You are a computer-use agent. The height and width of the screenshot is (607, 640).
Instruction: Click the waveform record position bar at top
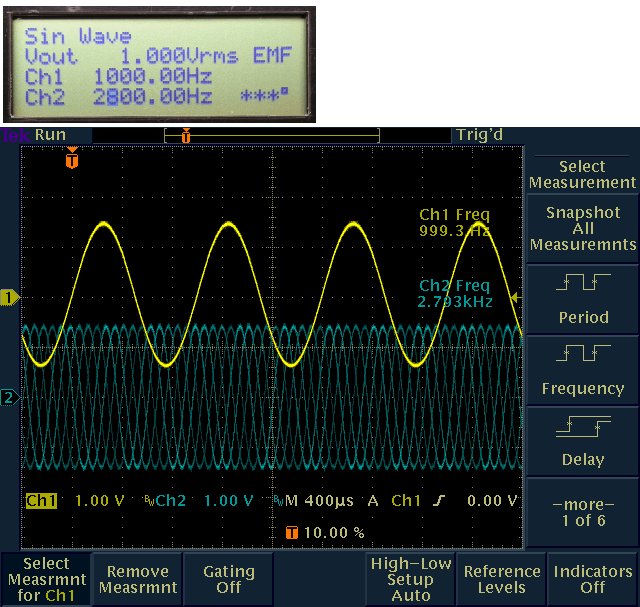272,134
